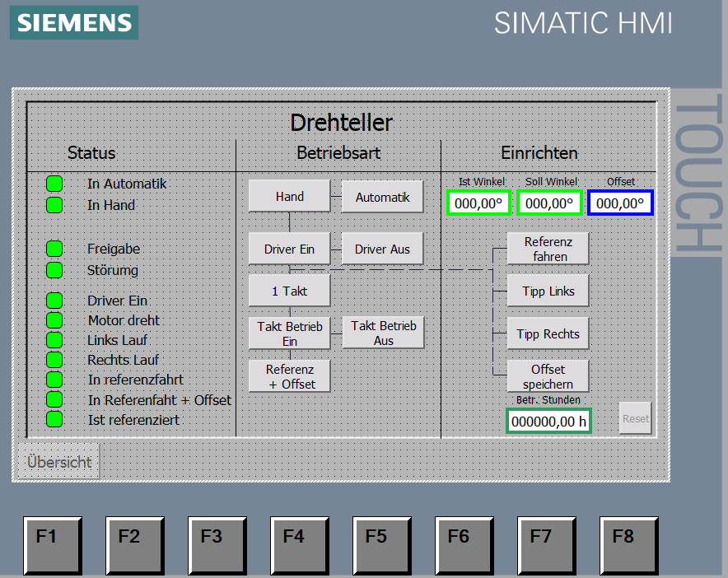Click the blue Offset input field
728x578 pixels.
620,203
